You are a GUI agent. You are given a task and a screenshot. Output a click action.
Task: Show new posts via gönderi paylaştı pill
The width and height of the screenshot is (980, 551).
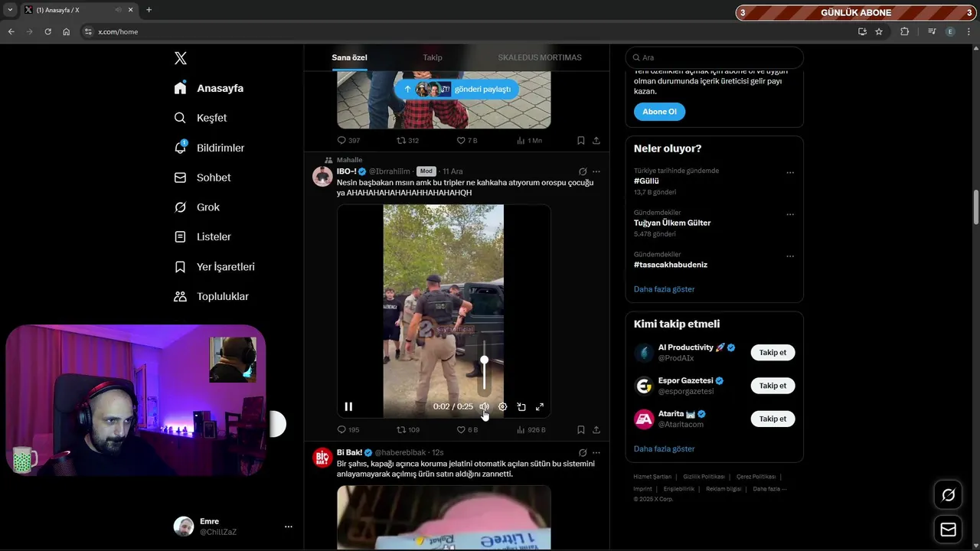[x=457, y=89]
